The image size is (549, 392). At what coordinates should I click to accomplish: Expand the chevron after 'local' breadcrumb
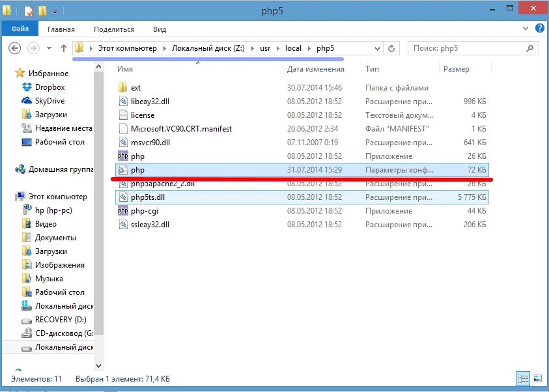pyautogui.click(x=309, y=48)
